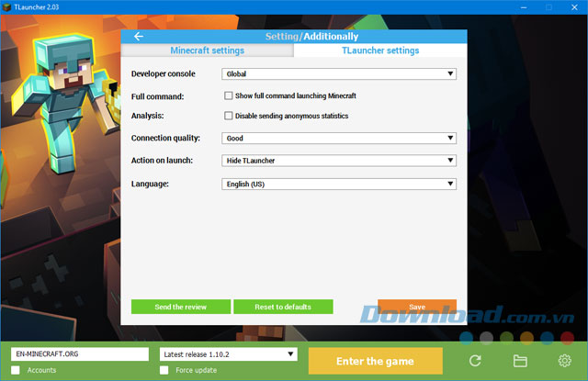Click the Connection quality: label
Image resolution: width=588 pixels, height=381 pixels.
pos(165,139)
